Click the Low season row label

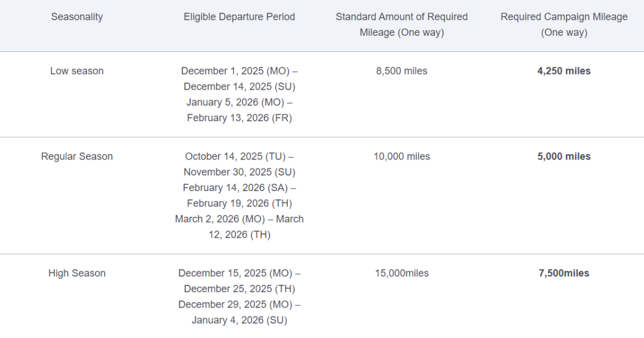click(77, 70)
